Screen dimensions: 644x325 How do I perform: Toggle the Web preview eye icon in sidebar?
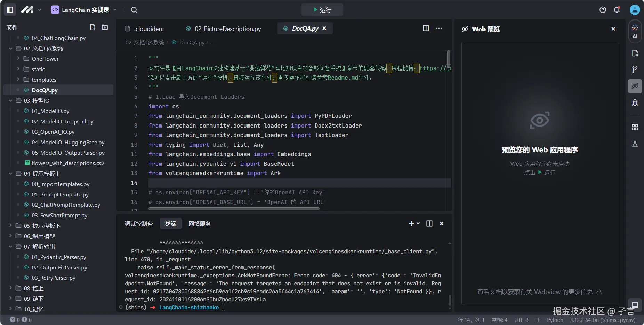(x=635, y=86)
